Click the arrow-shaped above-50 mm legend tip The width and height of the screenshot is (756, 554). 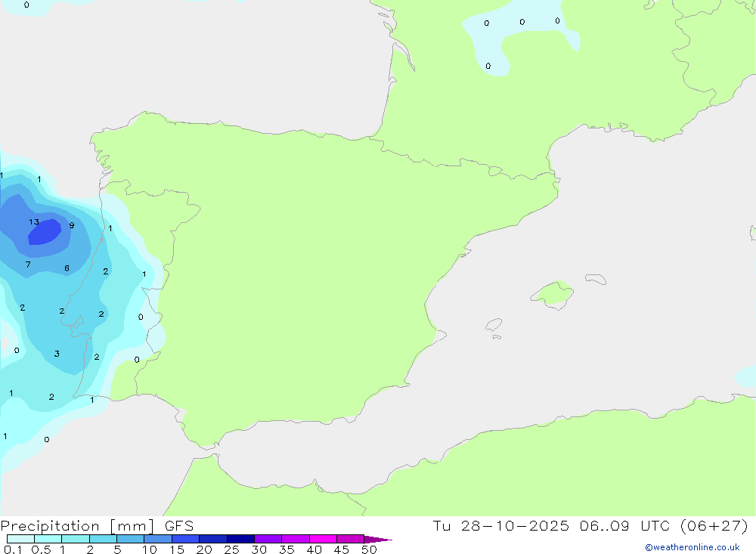(x=377, y=539)
